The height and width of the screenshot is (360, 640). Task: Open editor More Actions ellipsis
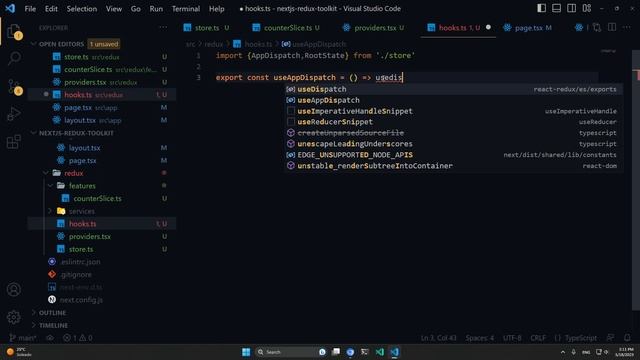click(627, 27)
